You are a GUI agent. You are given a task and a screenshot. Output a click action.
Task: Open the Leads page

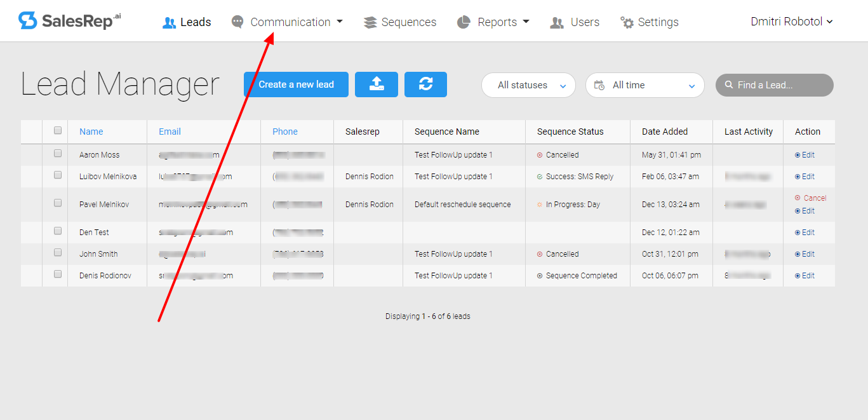[x=187, y=22]
